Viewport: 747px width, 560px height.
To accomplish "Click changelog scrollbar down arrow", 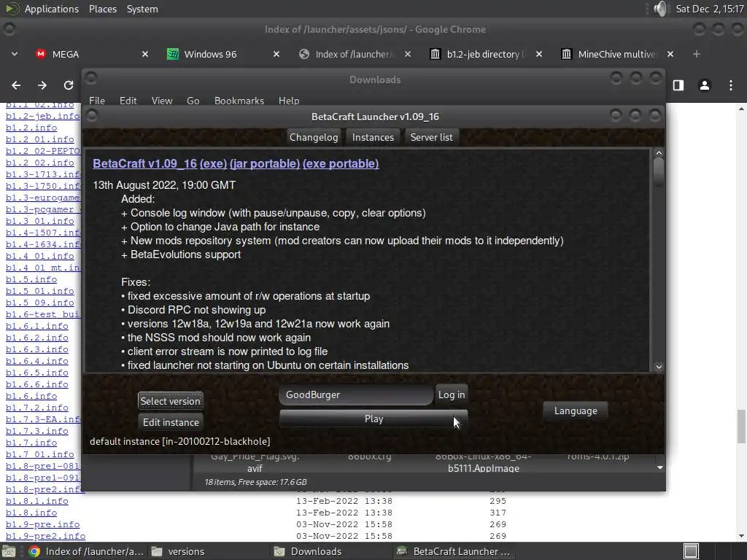I will pos(659,367).
